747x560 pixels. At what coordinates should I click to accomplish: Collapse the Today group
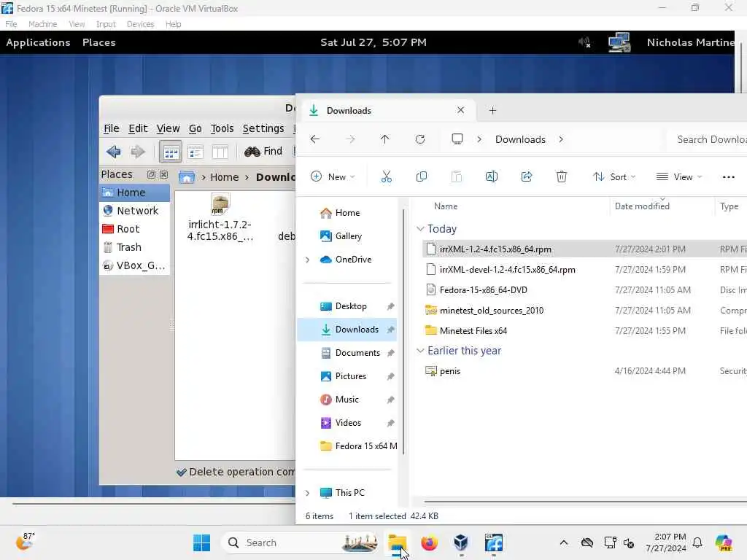tap(420, 229)
